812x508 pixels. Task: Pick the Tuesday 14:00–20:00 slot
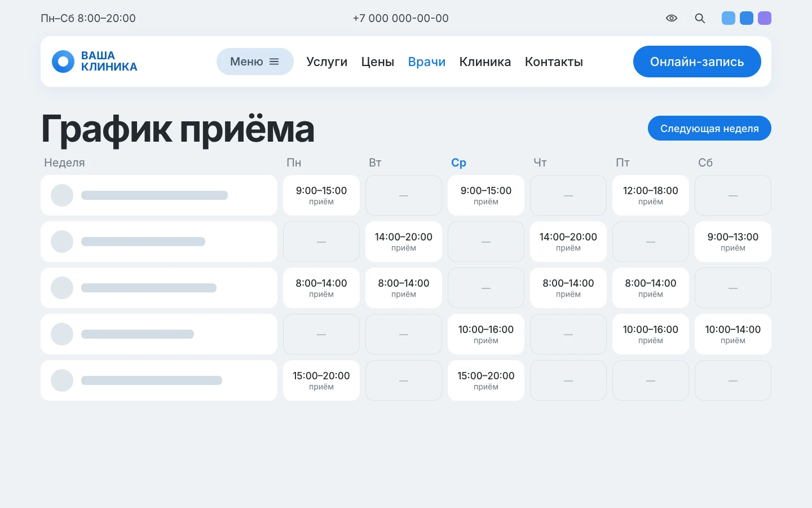(404, 242)
